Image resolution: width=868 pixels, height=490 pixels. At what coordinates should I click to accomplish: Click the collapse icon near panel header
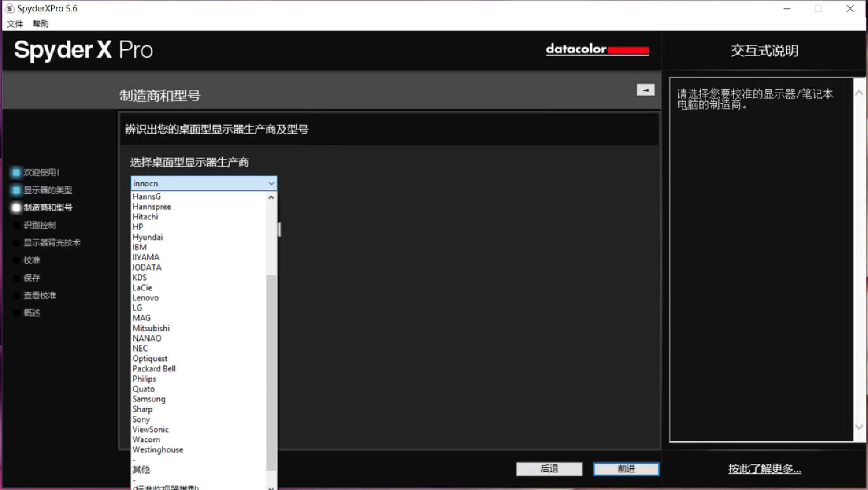click(x=645, y=90)
